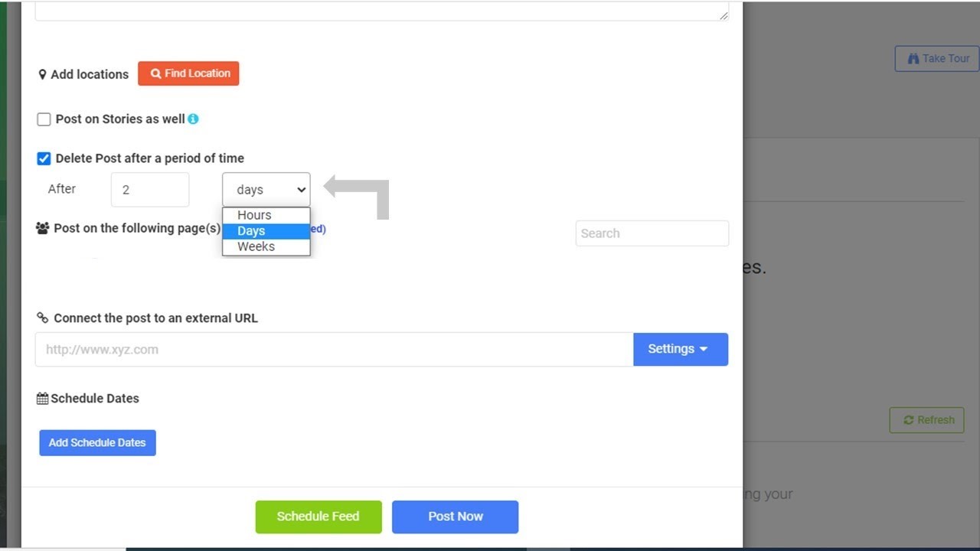Uncheck Delete Post after a period of time

[44, 158]
